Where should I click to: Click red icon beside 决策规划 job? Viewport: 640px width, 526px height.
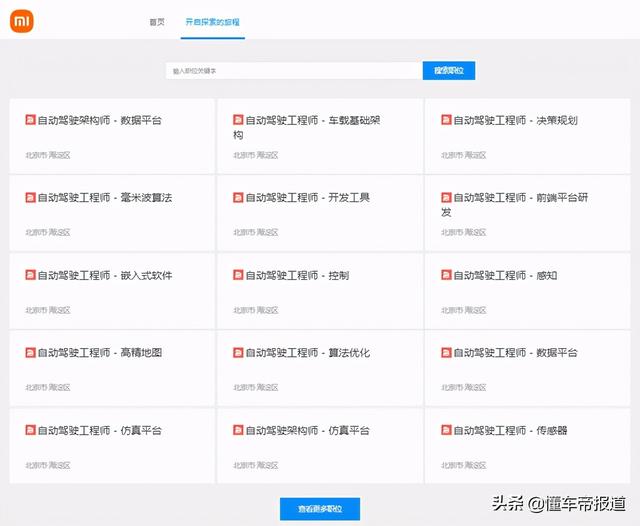point(446,120)
